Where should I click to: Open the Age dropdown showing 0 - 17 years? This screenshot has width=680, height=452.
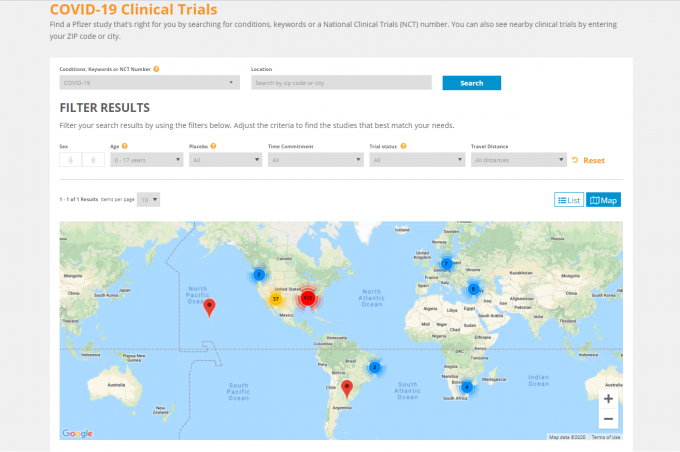(x=147, y=160)
